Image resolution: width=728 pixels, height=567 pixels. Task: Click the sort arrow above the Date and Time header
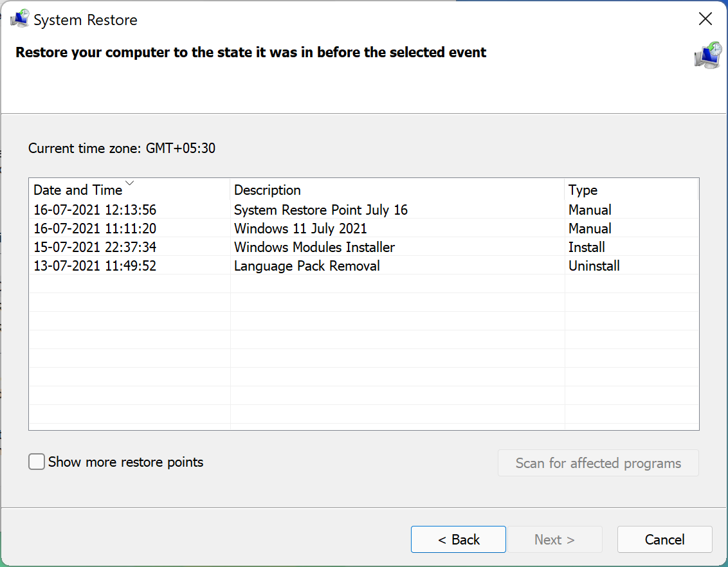coord(130,183)
